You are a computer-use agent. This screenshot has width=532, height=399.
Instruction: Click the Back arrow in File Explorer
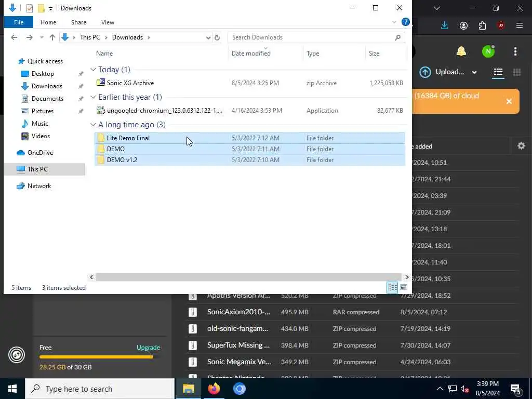coord(14,37)
